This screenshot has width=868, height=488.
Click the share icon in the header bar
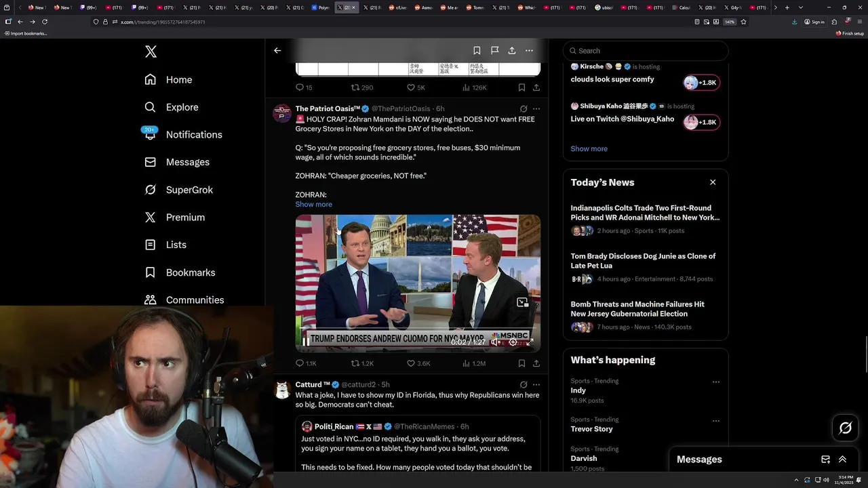(512, 50)
